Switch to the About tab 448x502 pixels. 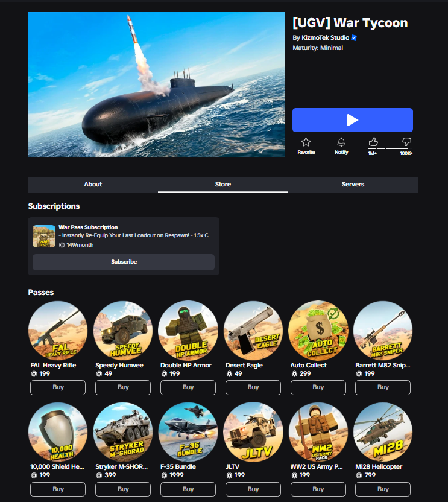(93, 185)
